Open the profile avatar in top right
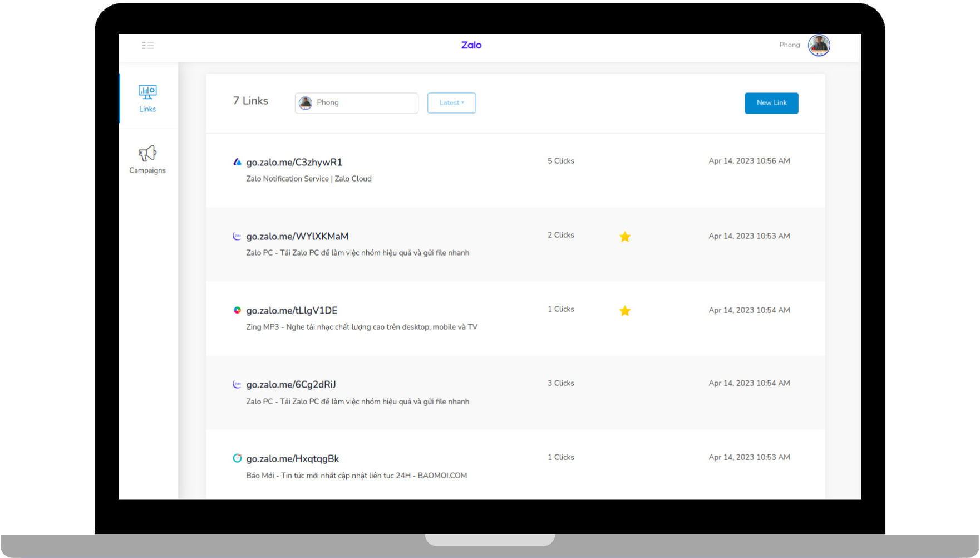The image size is (980, 558). 819,45
